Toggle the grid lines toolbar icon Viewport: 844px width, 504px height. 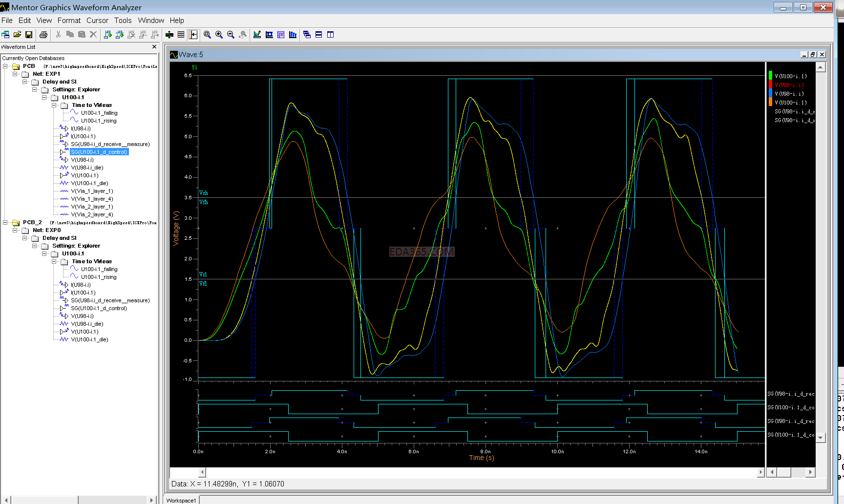tap(181, 35)
